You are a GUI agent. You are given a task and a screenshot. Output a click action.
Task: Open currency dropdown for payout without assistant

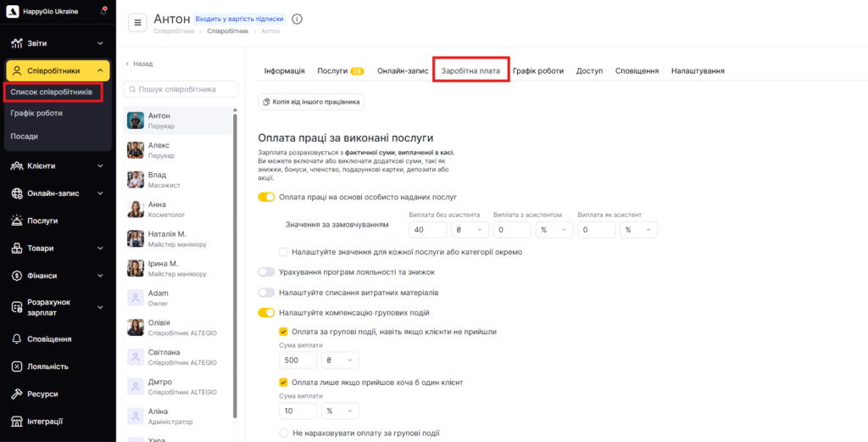point(470,230)
